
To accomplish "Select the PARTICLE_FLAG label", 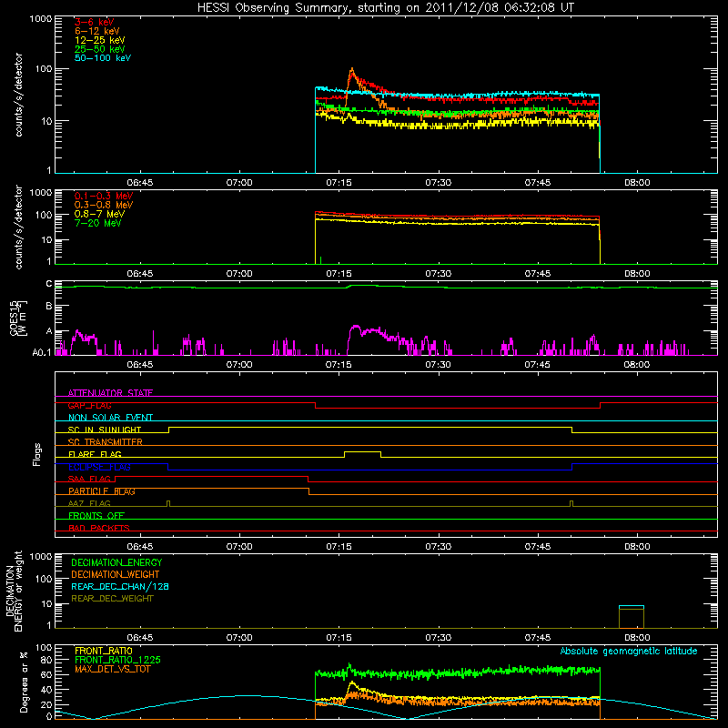I will click(102, 490).
